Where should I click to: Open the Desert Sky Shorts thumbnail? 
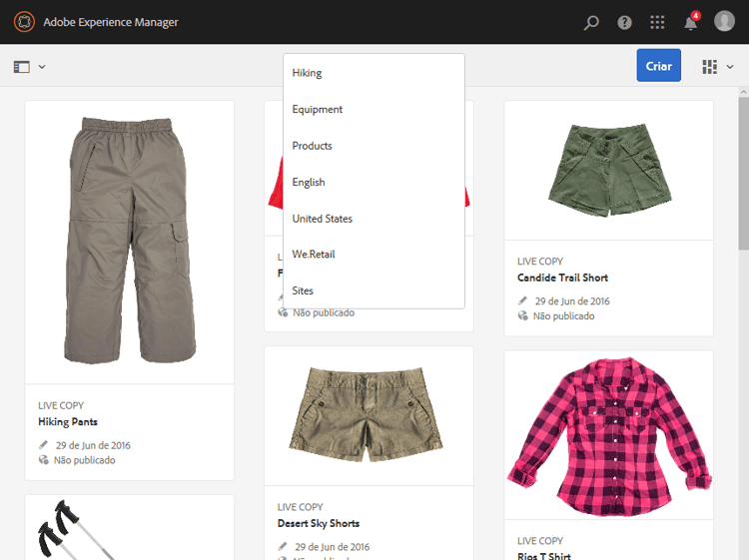369,416
